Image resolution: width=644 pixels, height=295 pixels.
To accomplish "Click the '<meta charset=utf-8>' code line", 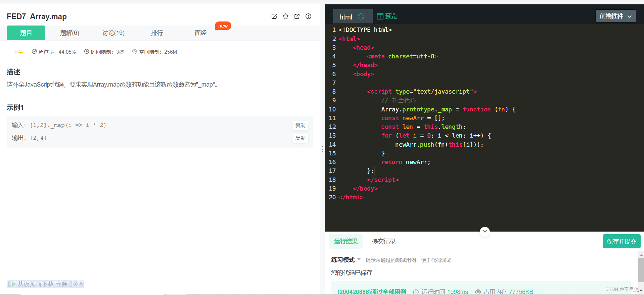I will tap(402, 56).
